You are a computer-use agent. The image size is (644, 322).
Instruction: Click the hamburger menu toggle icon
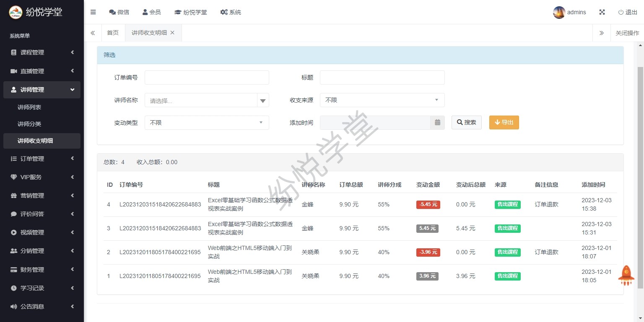93,12
